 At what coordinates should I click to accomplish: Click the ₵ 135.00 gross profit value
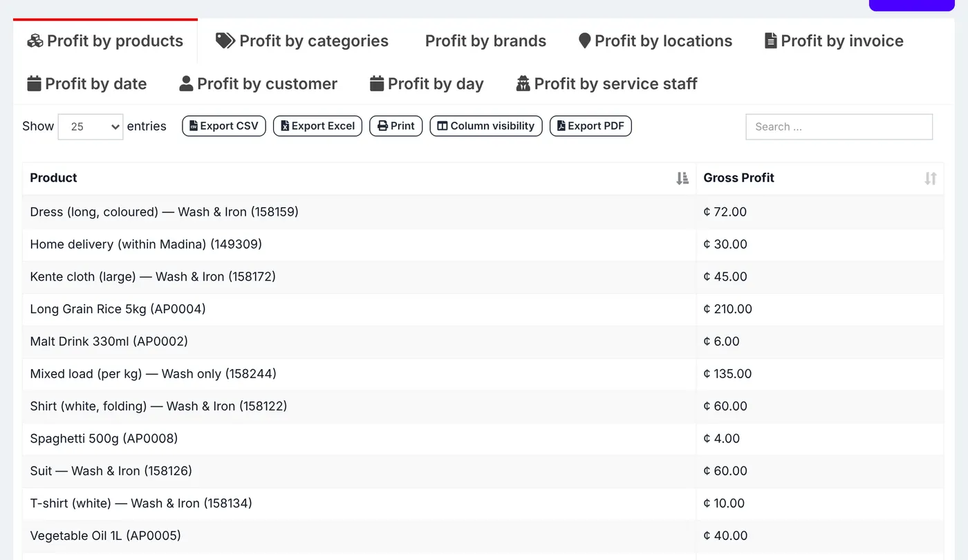(727, 374)
